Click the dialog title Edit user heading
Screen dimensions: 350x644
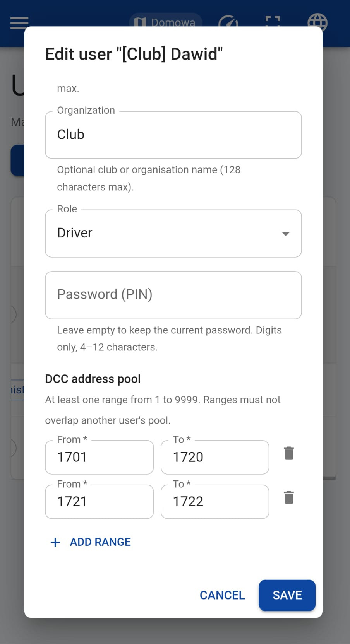[134, 54]
